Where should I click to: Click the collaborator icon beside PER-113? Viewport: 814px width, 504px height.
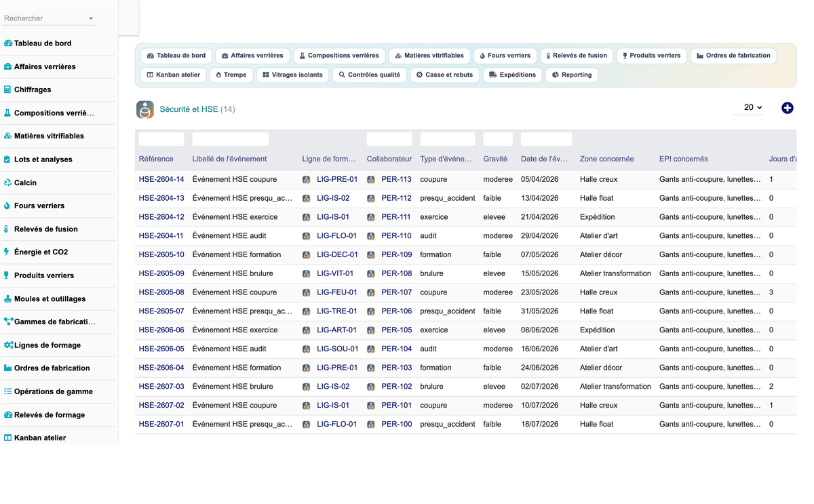[371, 180]
